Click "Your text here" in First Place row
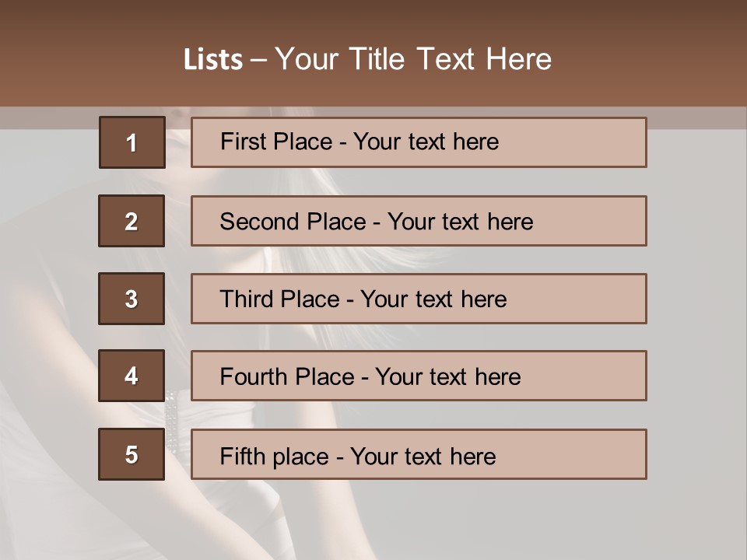747x560 pixels. click(x=426, y=142)
